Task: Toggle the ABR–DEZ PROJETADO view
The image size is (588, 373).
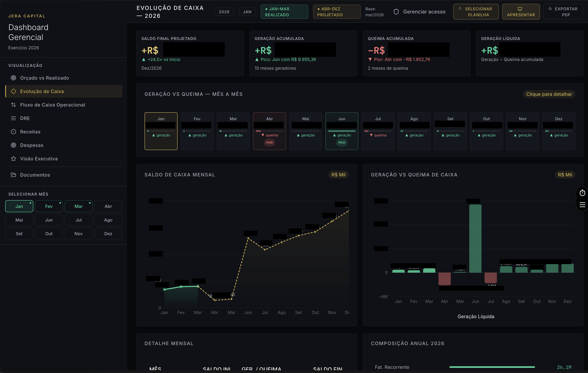Action: click(x=337, y=11)
